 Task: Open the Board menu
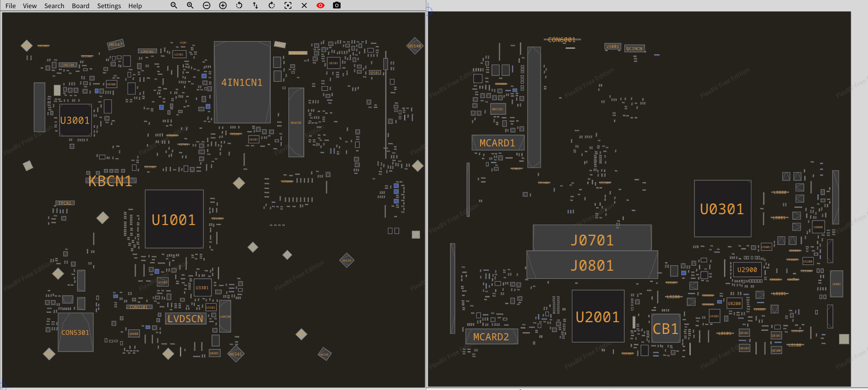pos(80,6)
